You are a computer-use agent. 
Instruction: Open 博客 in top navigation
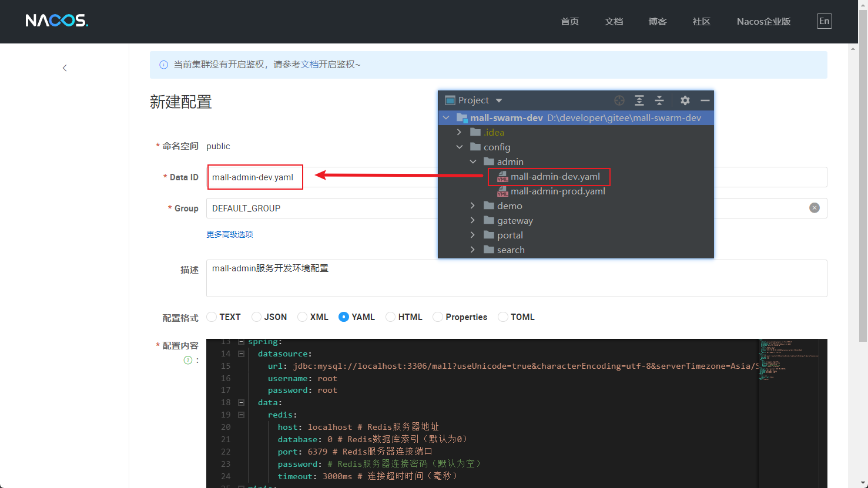(x=658, y=22)
